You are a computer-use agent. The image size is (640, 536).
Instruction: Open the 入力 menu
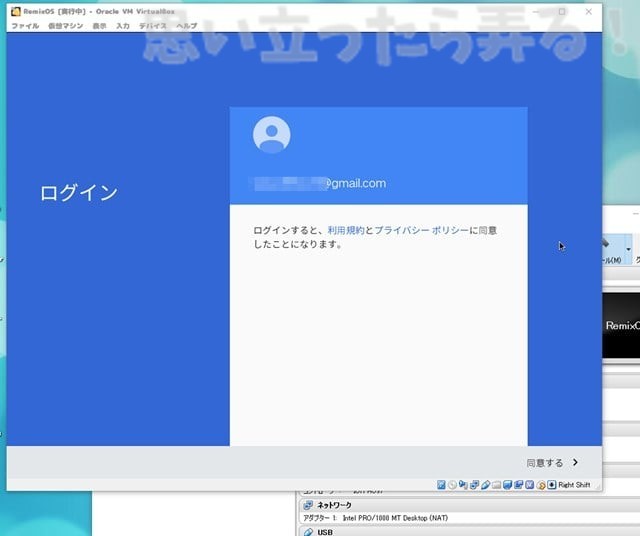122,26
